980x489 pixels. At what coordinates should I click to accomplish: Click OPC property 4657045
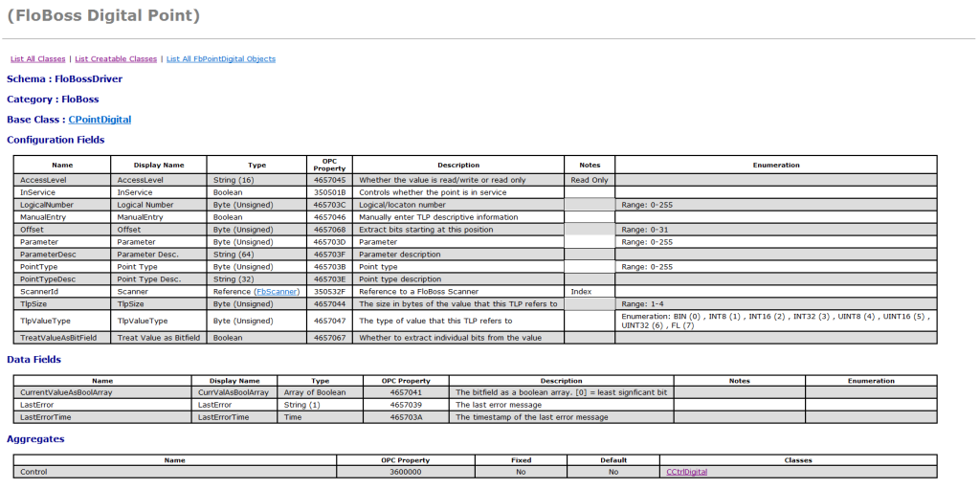(329, 180)
